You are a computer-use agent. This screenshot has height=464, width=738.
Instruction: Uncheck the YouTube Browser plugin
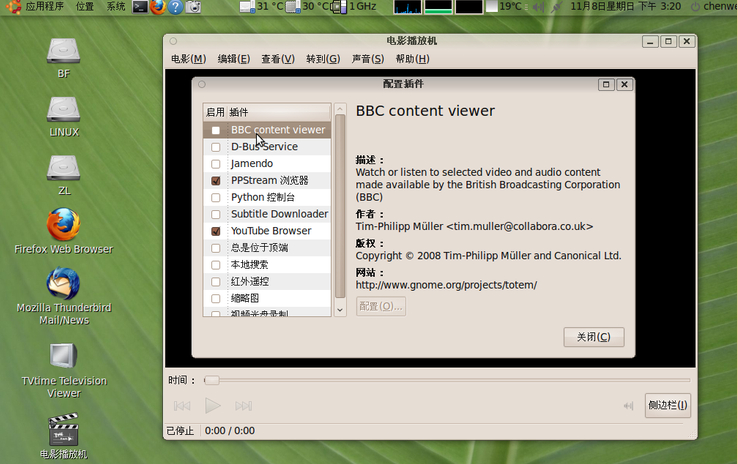216,232
